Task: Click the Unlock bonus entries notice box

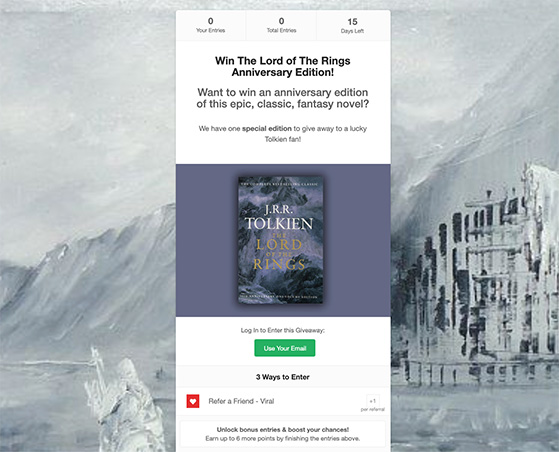Action: [x=283, y=434]
